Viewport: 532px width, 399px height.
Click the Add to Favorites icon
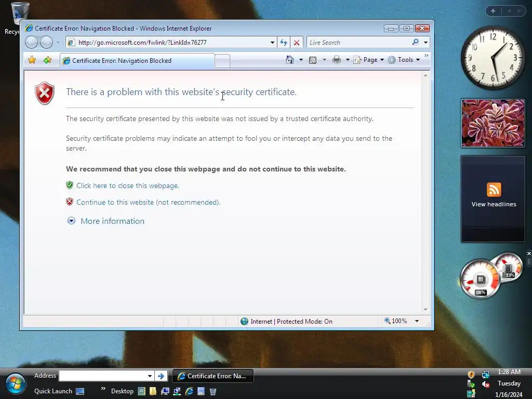[47, 60]
